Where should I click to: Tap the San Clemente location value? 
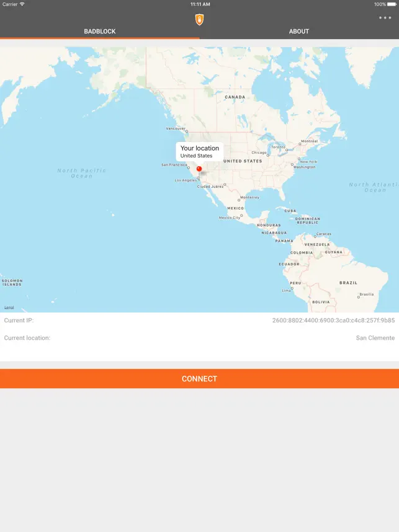(375, 338)
